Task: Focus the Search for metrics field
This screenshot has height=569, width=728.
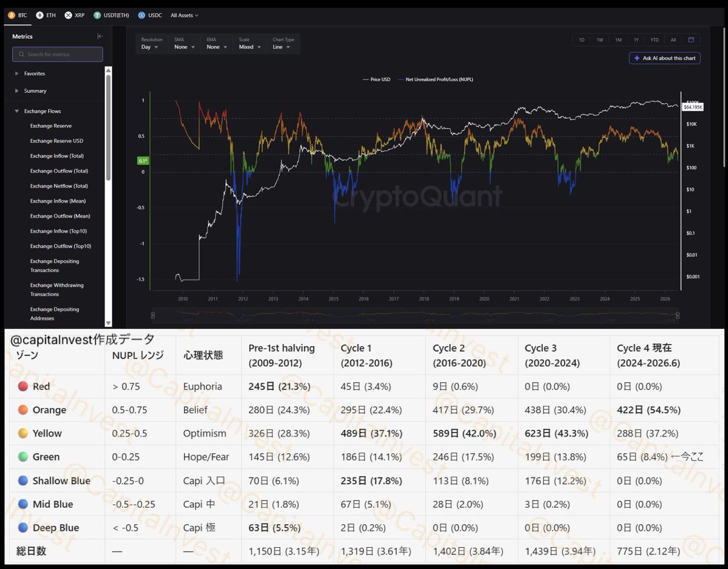Action: pyautogui.click(x=58, y=54)
